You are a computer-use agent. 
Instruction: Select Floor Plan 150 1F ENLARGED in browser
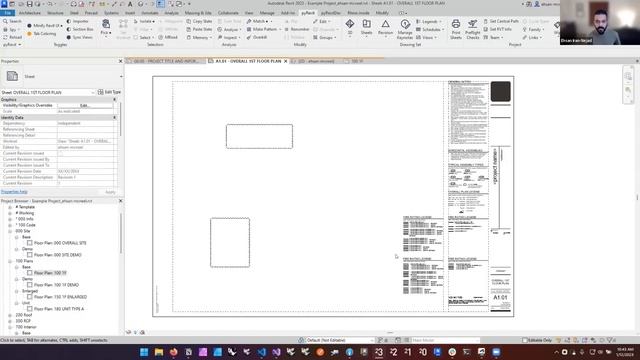point(60,297)
